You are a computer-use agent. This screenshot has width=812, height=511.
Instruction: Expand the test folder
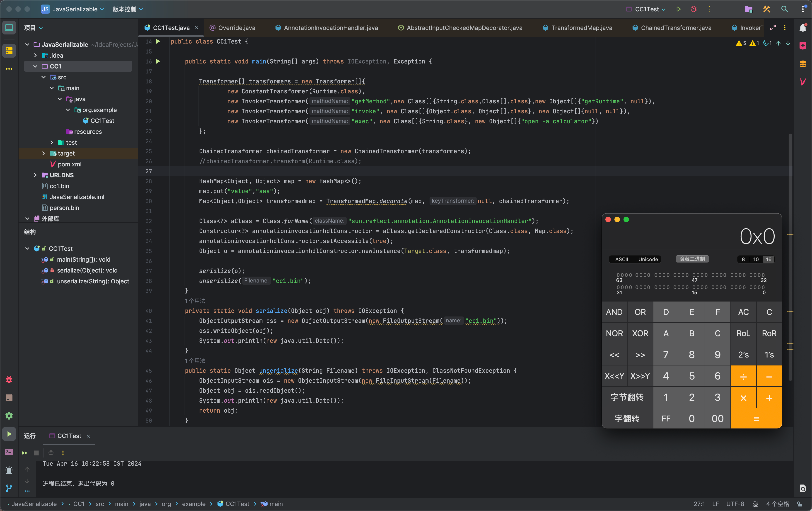52,142
